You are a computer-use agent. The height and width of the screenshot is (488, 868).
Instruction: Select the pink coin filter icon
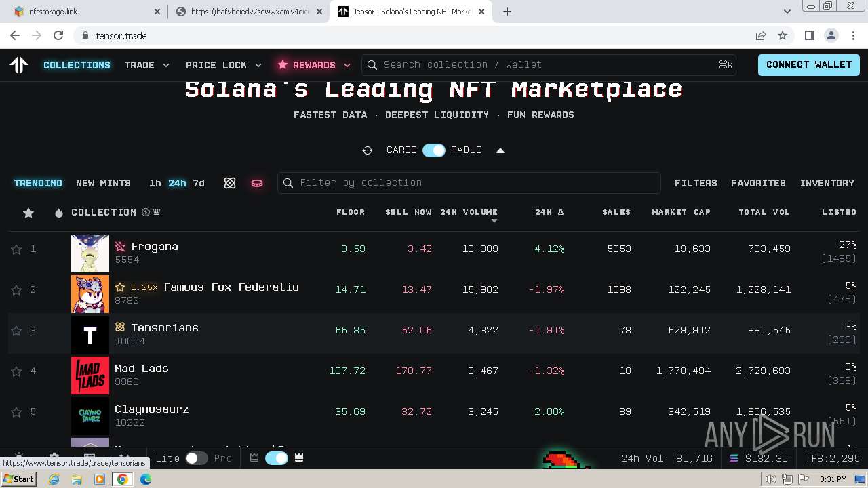pos(257,183)
